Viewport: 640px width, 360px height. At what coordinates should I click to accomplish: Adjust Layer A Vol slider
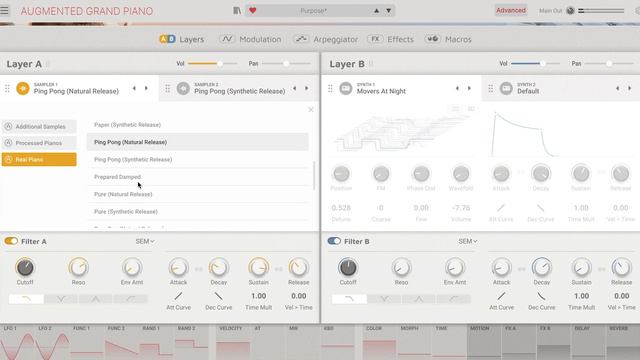click(x=212, y=64)
